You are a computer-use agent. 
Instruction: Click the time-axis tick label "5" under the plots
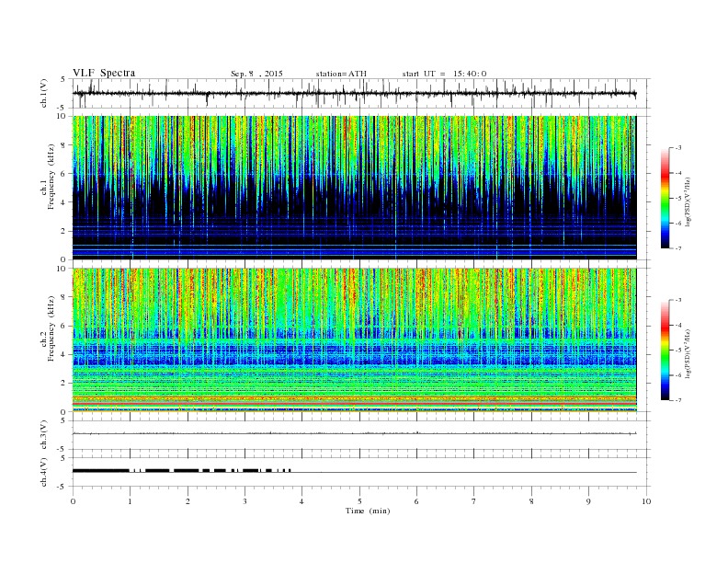(359, 501)
